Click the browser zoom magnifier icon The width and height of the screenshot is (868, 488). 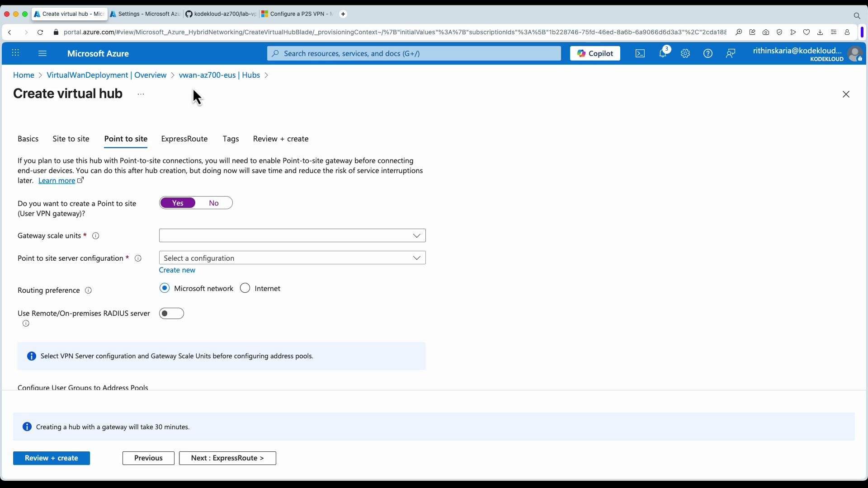[739, 32]
